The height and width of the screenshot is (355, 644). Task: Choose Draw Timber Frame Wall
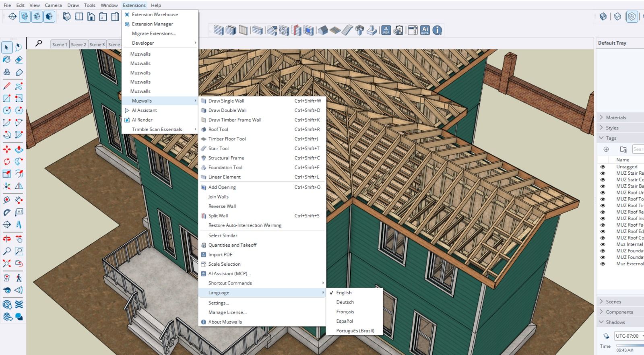[262, 120]
